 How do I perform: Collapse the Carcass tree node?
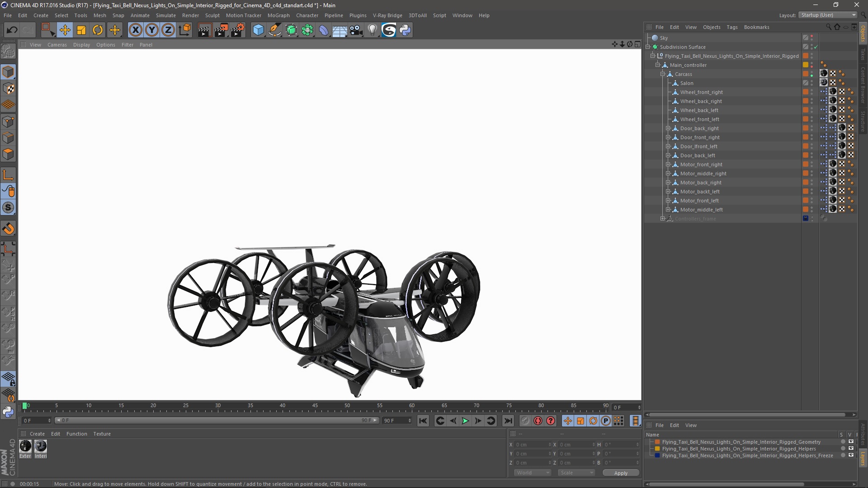coord(663,74)
